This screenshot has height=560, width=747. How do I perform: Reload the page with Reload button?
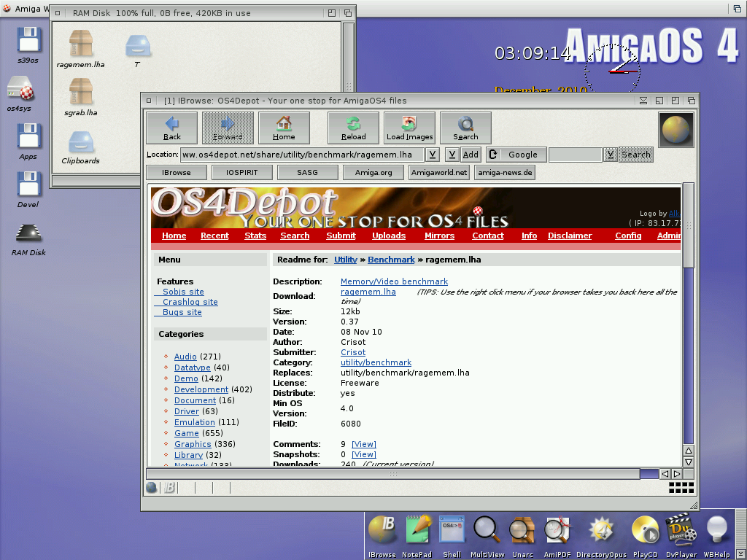[354, 128]
